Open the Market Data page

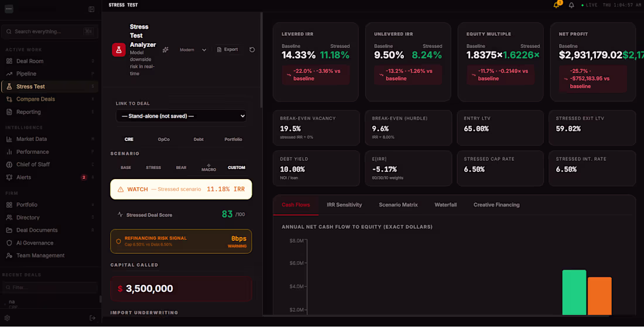[50, 139]
